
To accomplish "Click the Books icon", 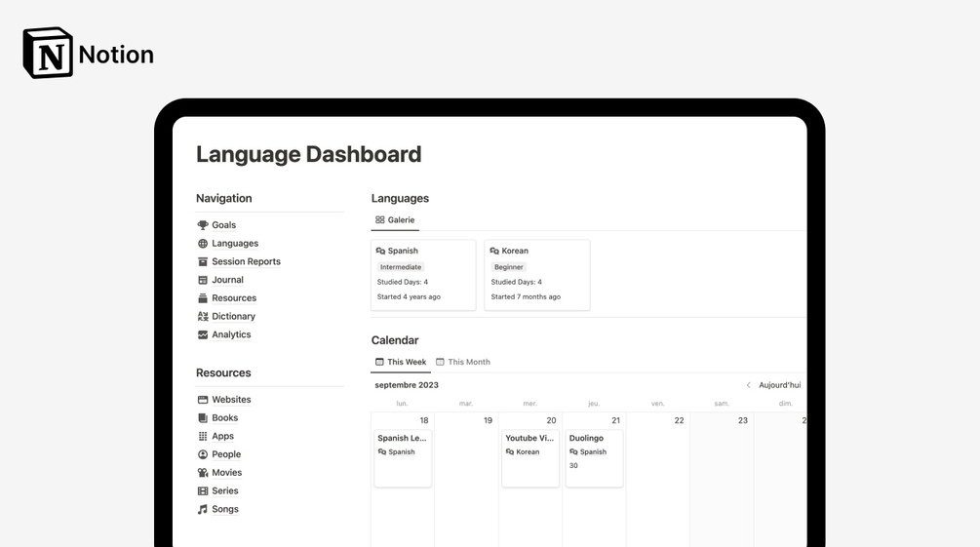I will 203,417.
